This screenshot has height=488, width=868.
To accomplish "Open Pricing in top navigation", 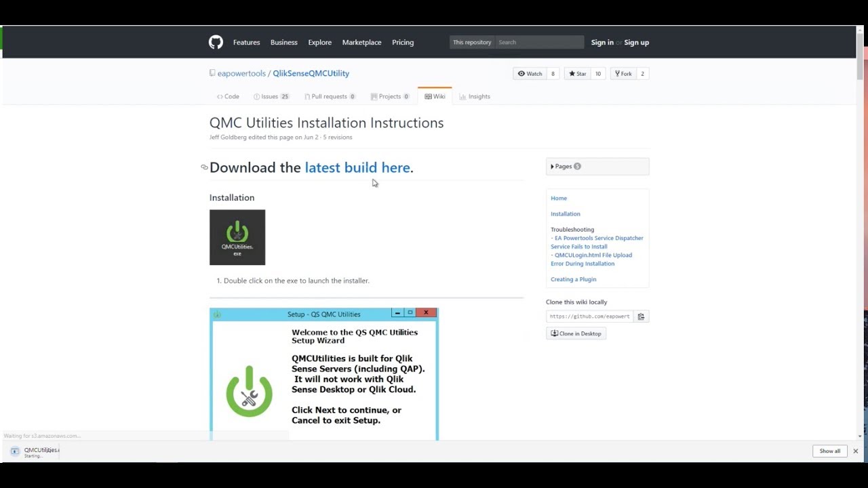I will coord(403,43).
